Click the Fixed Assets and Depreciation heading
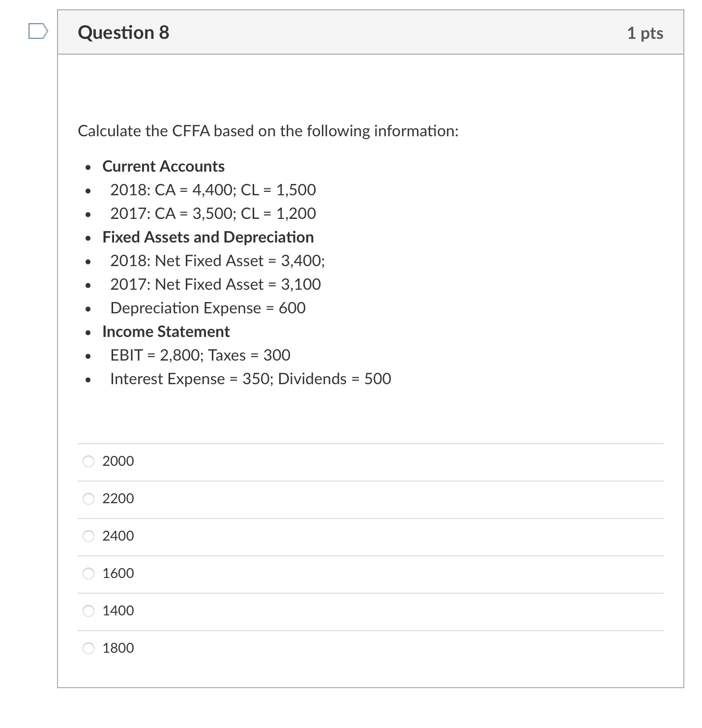The image size is (702, 728). pyautogui.click(x=208, y=237)
